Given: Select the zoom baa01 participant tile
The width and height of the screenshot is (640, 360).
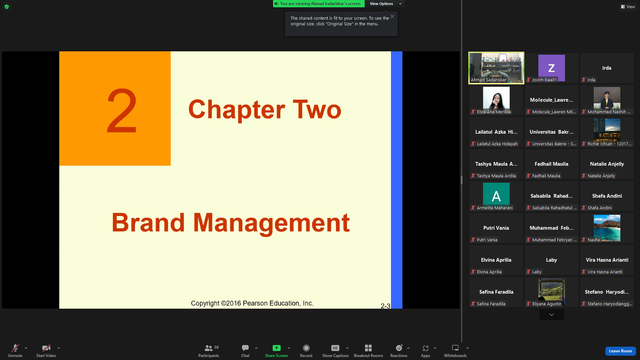Looking at the screenshot, I should [551, 68].
